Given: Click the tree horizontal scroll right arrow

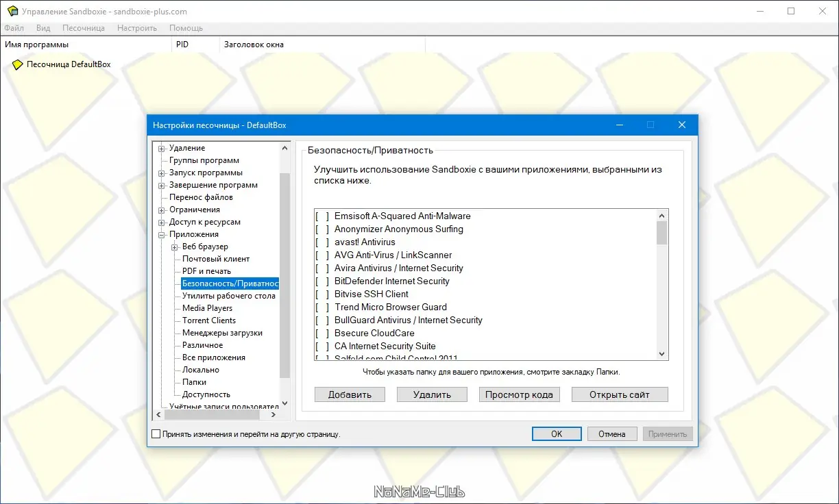Looking at the screenshot, I should point(273,414).
